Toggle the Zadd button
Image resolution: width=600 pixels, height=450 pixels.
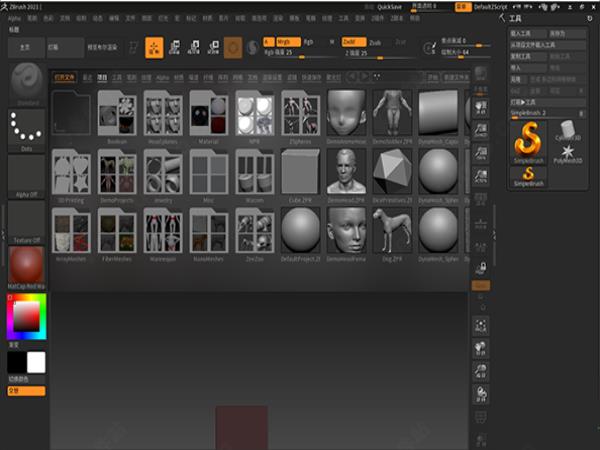point(354,42)
